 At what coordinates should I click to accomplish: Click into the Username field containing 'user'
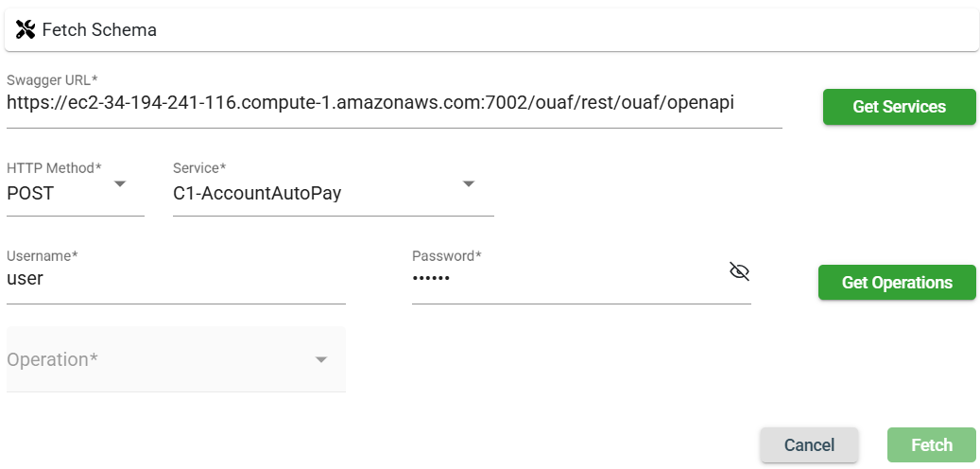(175, 279)
